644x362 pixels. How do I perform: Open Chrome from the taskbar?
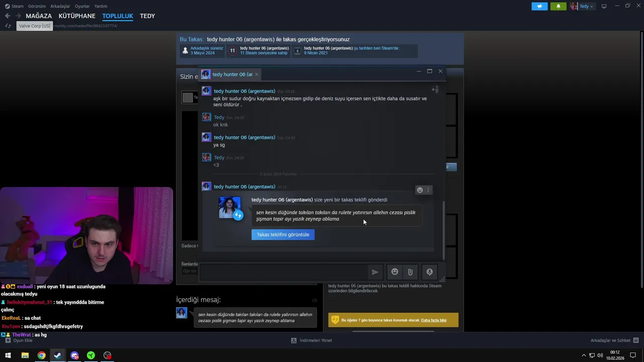(41, 355)
